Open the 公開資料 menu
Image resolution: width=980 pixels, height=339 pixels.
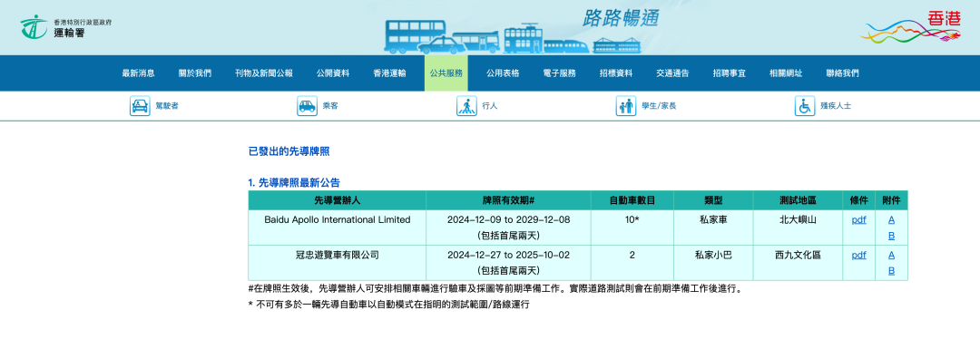332,73
